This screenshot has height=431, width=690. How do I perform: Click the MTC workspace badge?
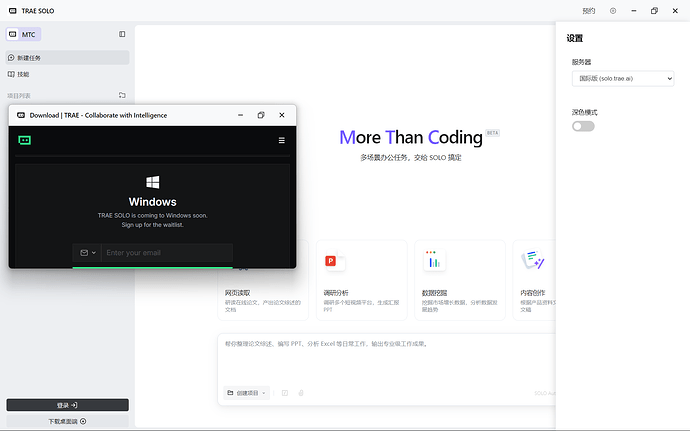click(23, 34)
